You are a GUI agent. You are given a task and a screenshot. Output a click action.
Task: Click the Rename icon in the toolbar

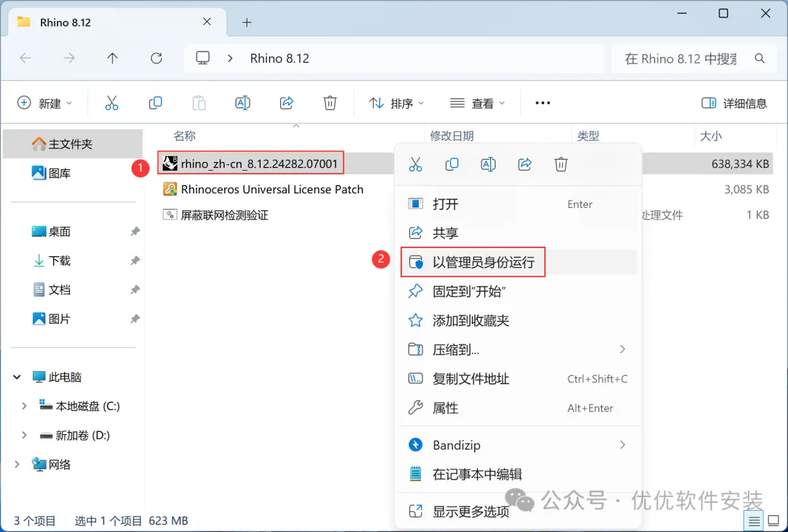[243, 103]
